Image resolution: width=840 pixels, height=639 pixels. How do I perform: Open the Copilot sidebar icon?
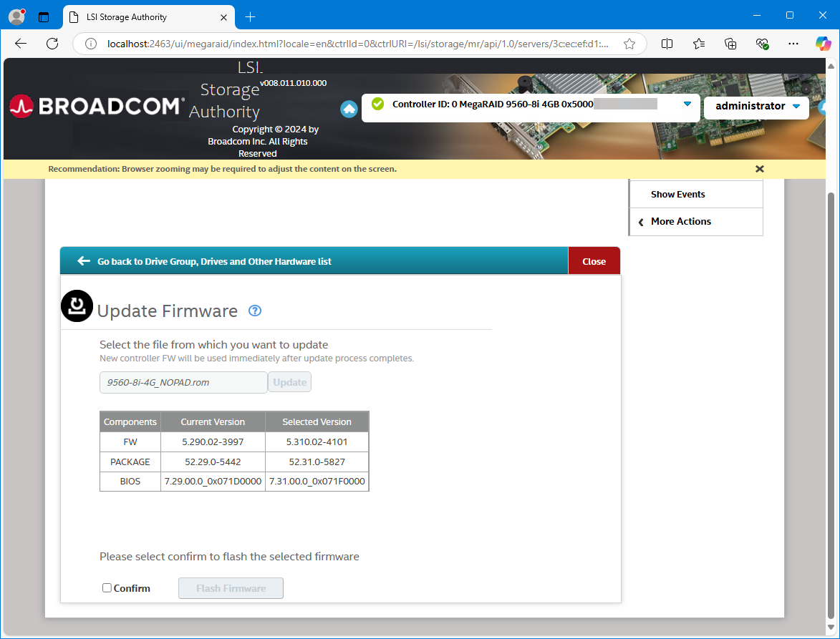point(824,44)
